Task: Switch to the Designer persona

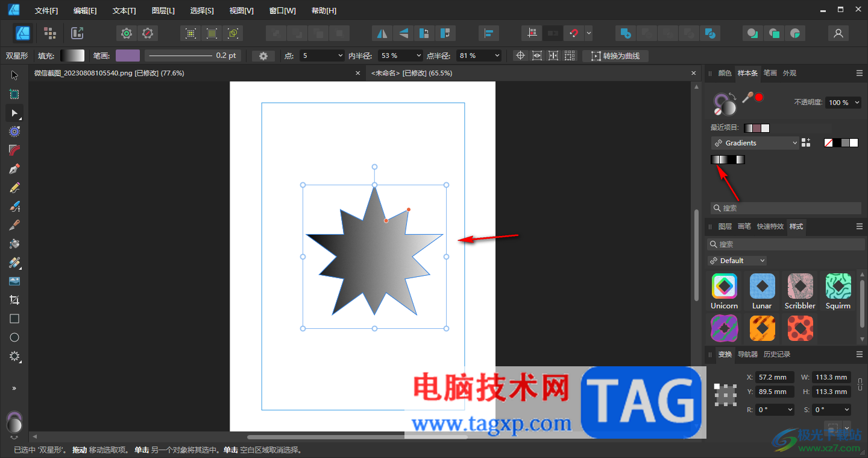Action: pos(23,33)
